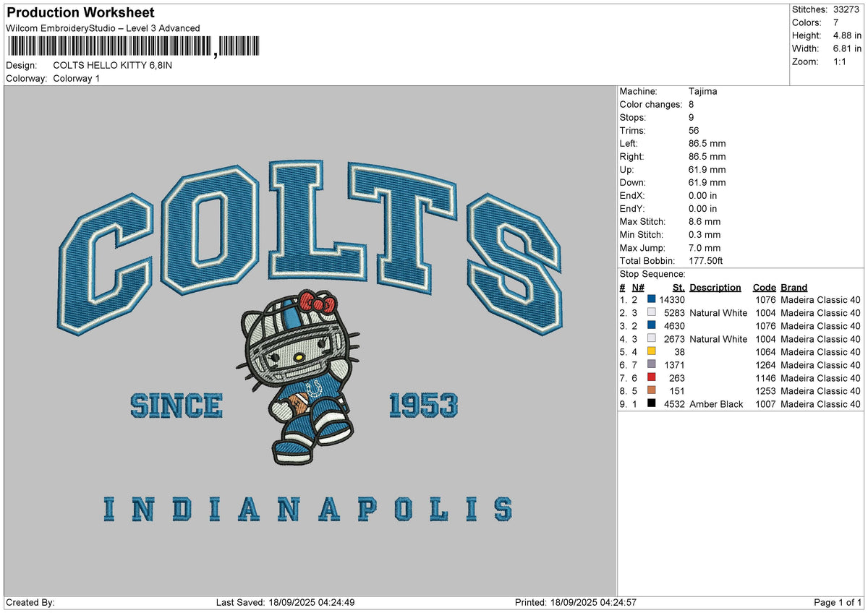This screenshot has width=868, height=613.
Task: Click the Stitches value 33273
Action: point(848,9)
